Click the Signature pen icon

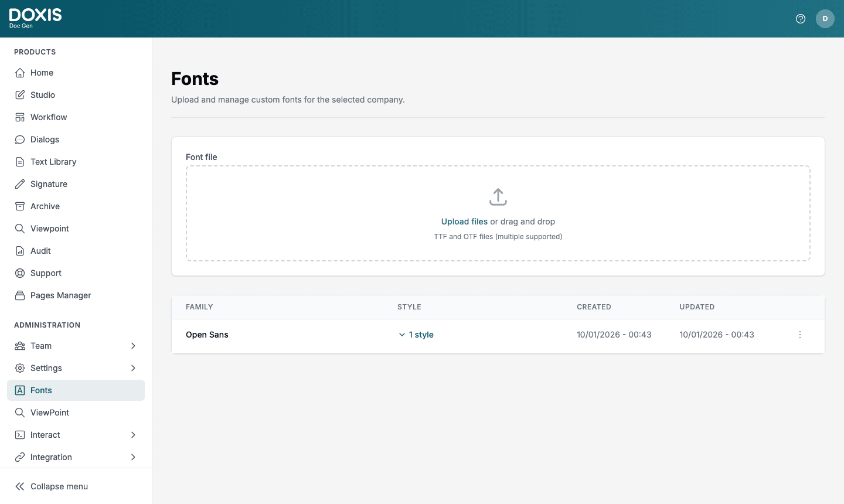click(x=20, y=184)
